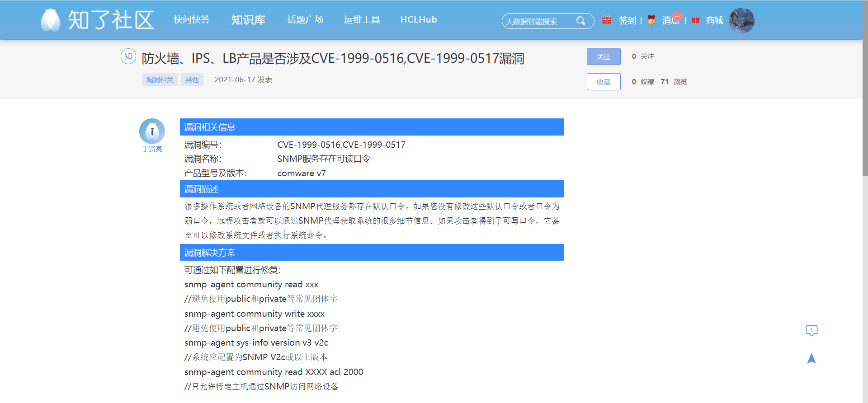The image size is (868, 403).
Task: Open the 运维工具 menu
Action: pos(362,20)
